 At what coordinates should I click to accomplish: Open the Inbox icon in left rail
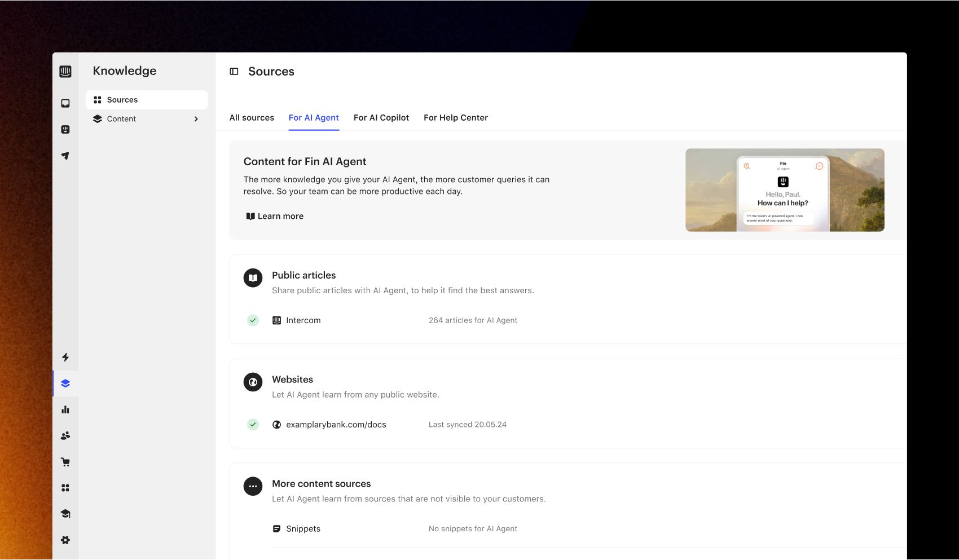point(65,103)
